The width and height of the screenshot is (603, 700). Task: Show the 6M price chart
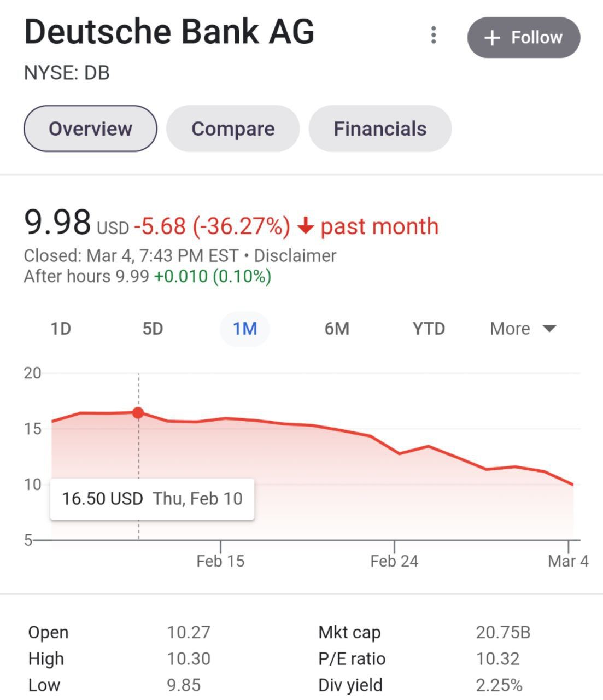(337, 329)
